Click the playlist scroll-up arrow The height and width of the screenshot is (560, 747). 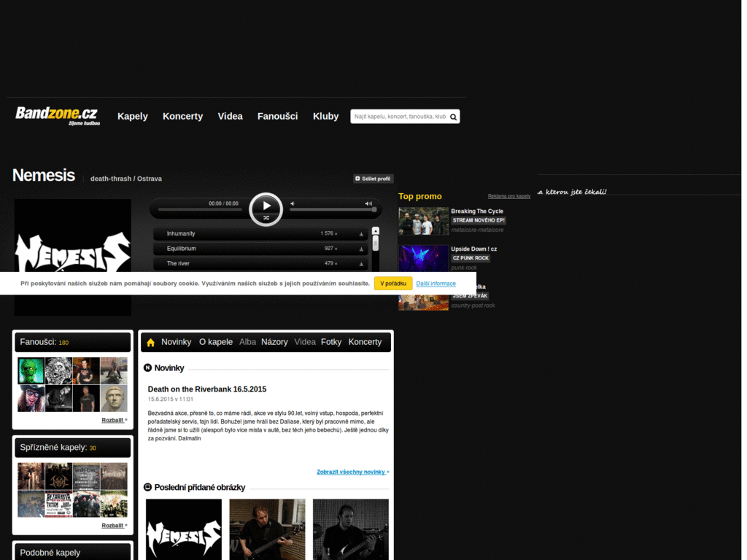coord(376,231)
